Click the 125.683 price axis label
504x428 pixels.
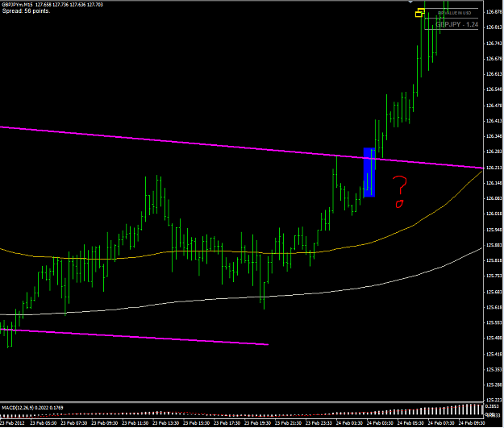pos(494,292)
